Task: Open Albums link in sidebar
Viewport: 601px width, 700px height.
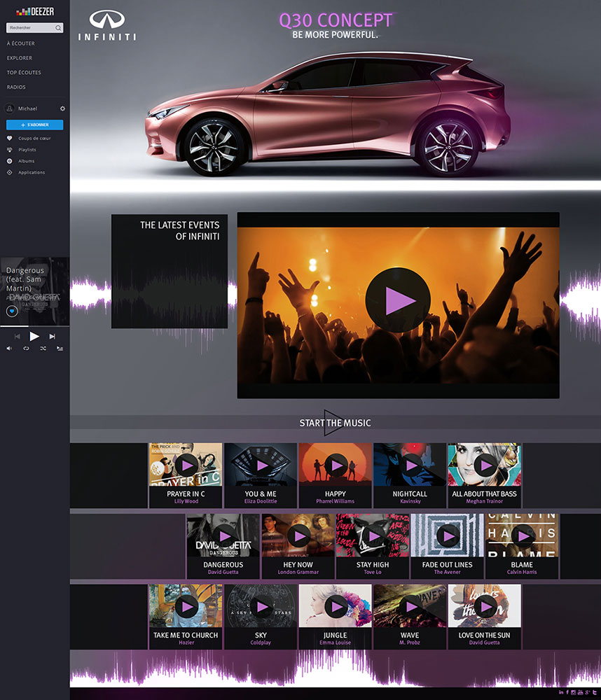Action: pyautogui.click(x=27, y=161)
